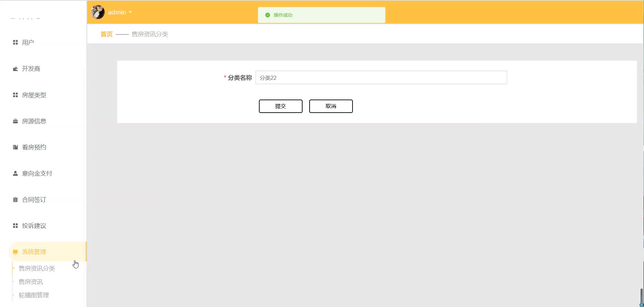Click the admin username text
The width and height of the screenshot is (644, 307).
[117, 12]
